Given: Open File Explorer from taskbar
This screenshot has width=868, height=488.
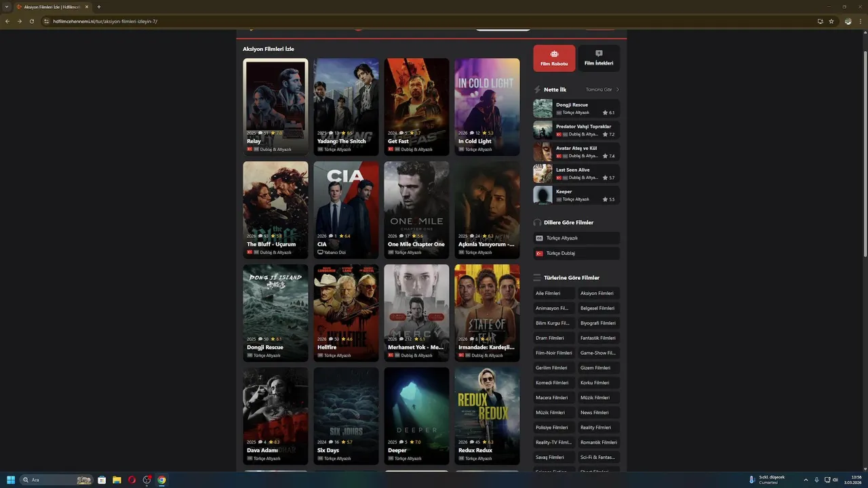Looking at the screenshot, I should click(117, 480).
